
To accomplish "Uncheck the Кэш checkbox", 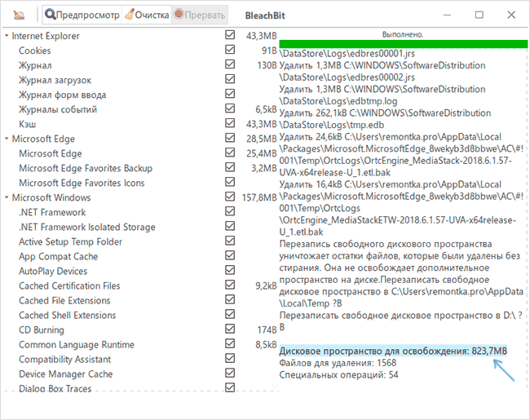I will click(230, 123).
